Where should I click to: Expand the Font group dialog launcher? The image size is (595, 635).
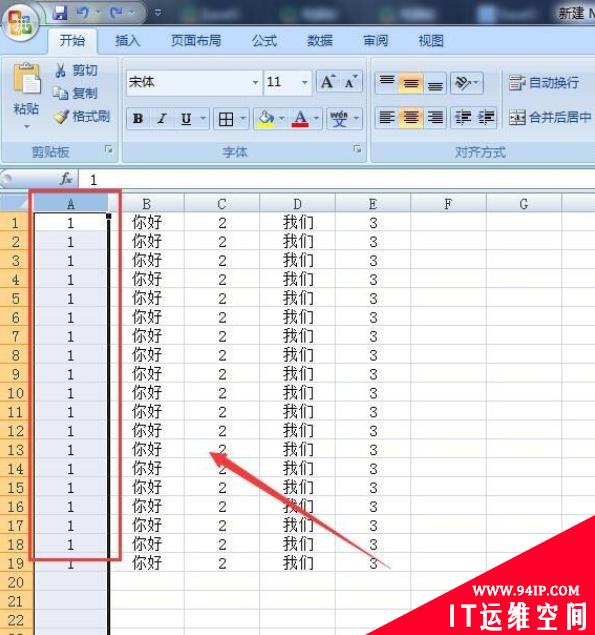(x=357, y=149)
